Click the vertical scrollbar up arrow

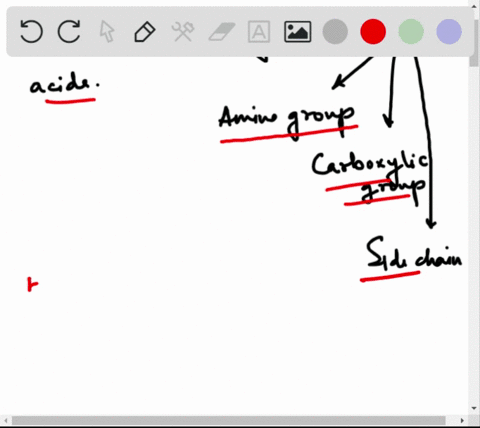tap(474, 6)
